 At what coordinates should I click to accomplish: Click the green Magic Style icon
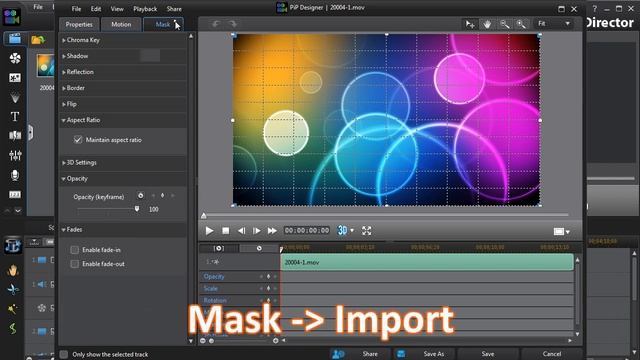[13, 329]
